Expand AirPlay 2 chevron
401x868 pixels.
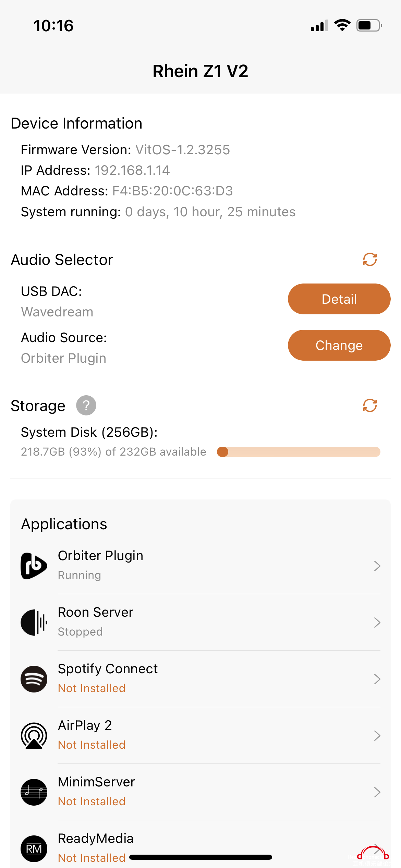377,736
